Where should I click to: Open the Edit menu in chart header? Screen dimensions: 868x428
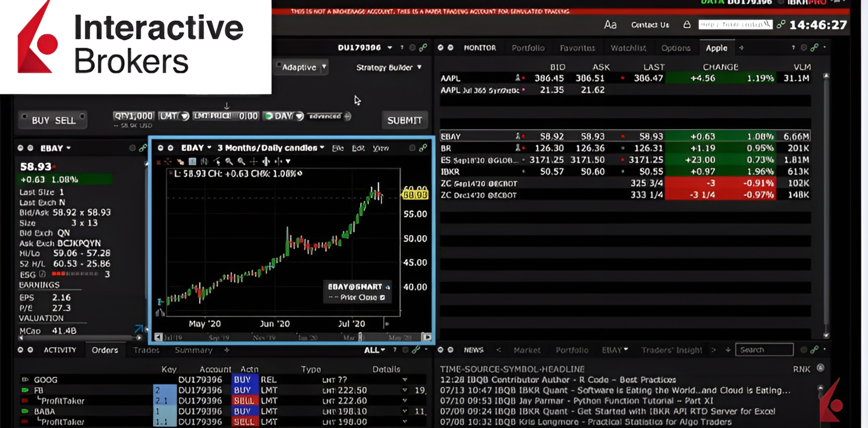point(358,148)
